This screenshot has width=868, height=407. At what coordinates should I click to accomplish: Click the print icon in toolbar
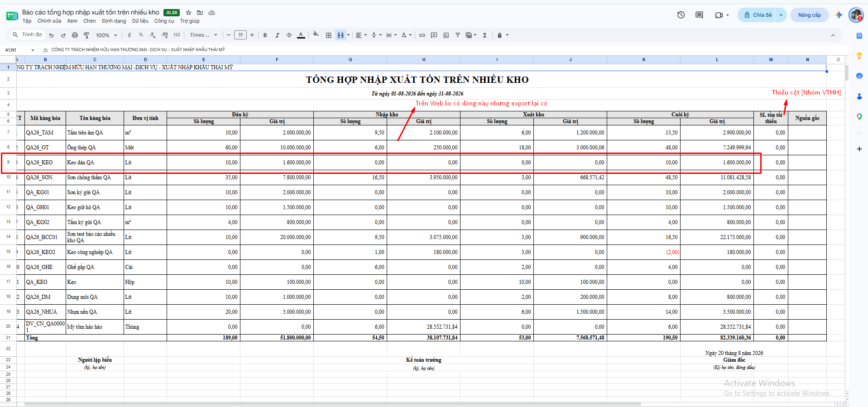[75, 35]
